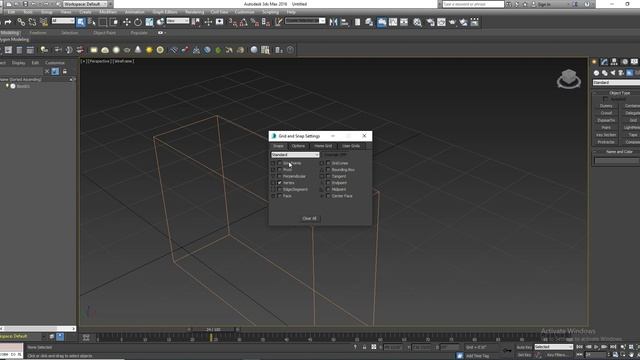Enable the Perpendicular snap checkbox

click(280, 176)
